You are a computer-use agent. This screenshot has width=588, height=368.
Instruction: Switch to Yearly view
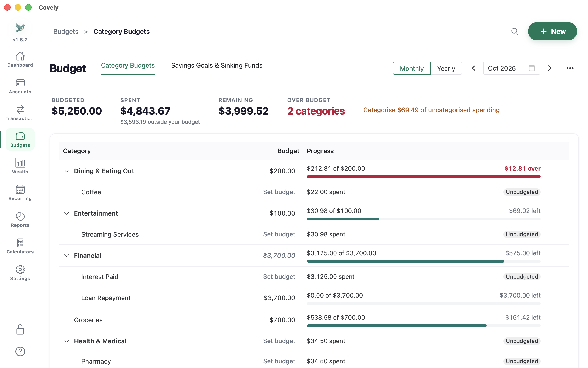pos(446,68)
